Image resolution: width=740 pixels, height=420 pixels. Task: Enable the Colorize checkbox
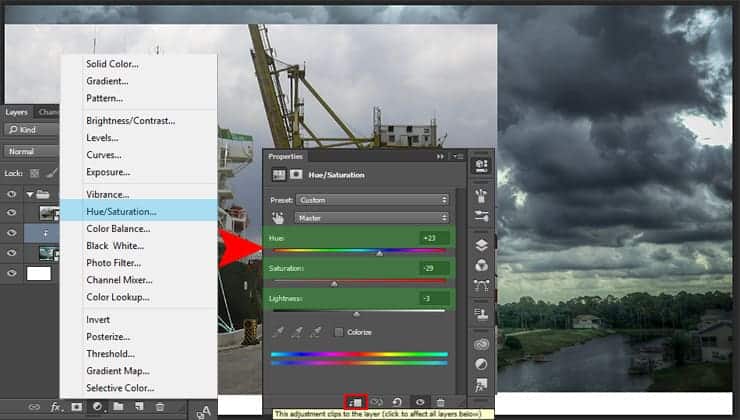[x=338, y=332]
